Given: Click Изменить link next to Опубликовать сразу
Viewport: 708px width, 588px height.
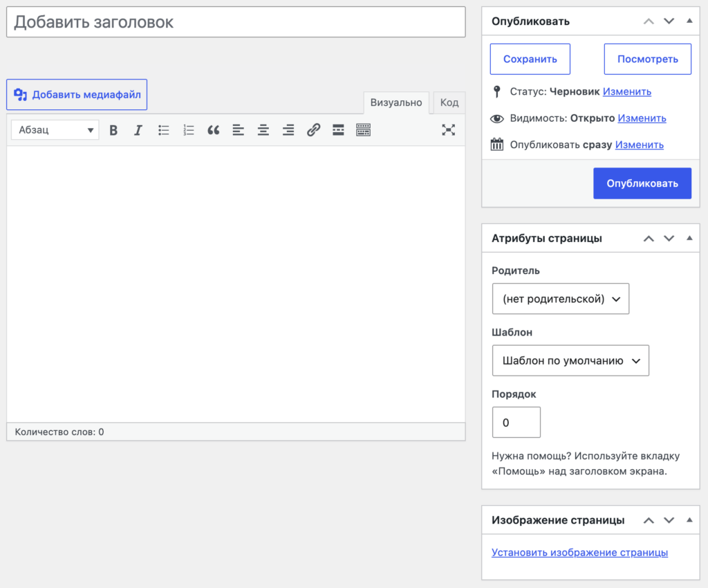Looking at the screenshot, I should [x=640, y=145].
